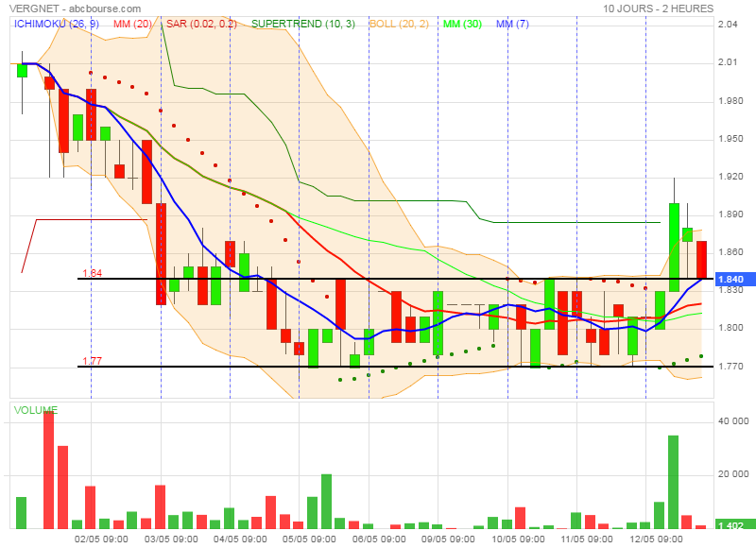Click the tall green candle reaching 1.890
Viewport: 756px width, 548px height.
point(674,248)
